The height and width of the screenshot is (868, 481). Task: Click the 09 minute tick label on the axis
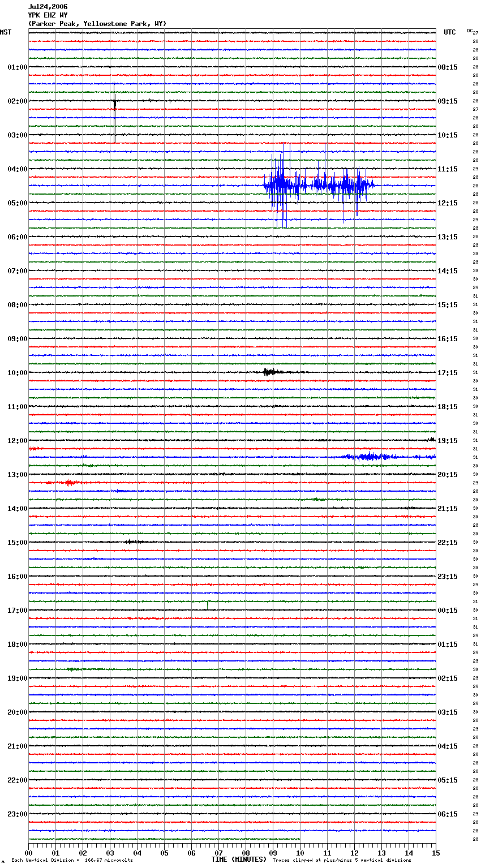[273, 853]
